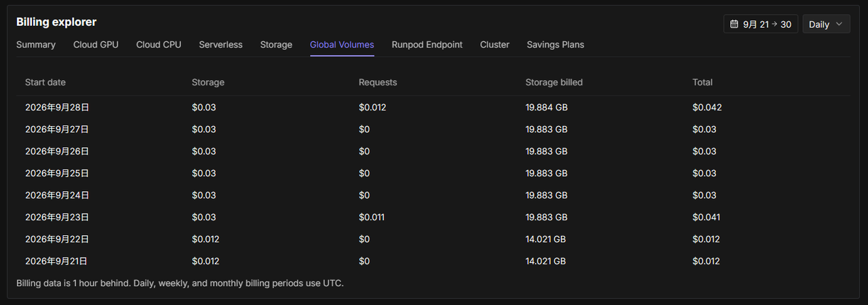Click 14.021 GB in the 9月21日 row

click(x=546, y=261)
